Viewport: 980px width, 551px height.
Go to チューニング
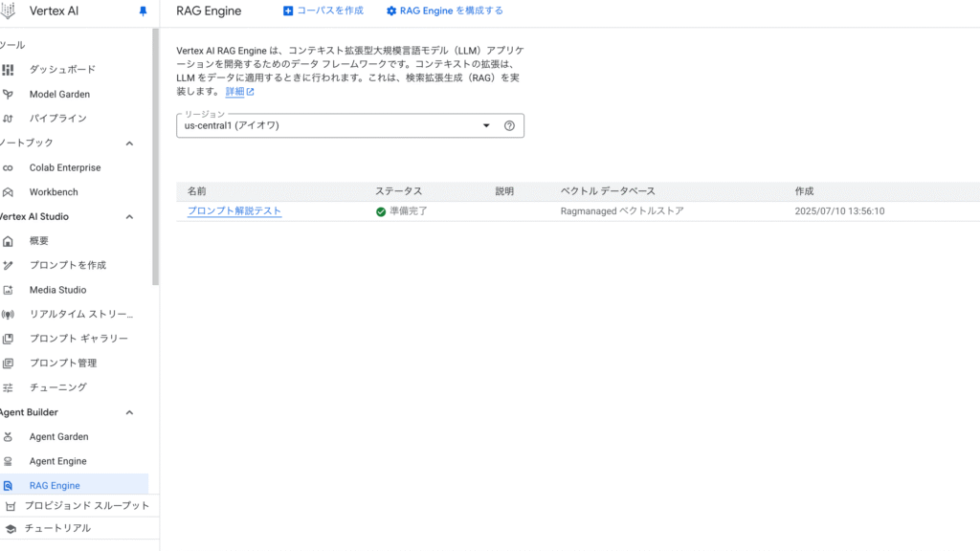(x=58, y=387)
